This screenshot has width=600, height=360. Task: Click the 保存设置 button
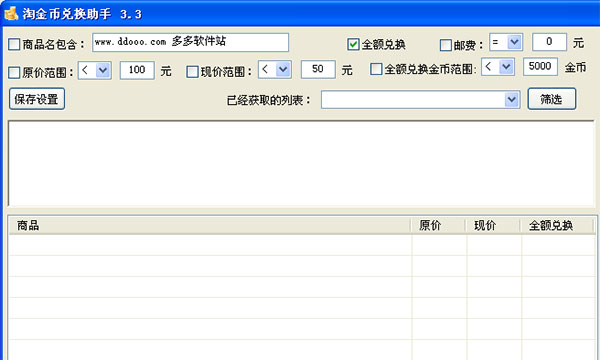click(37, 99)
